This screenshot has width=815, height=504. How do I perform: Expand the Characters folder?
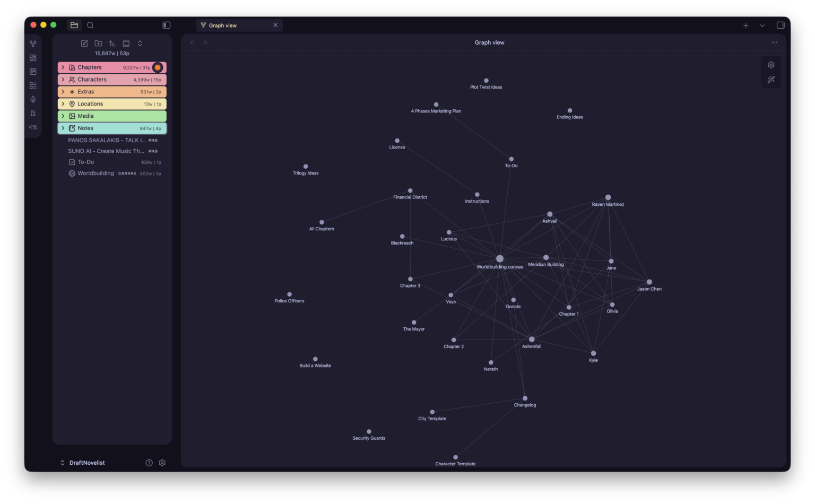[63, 80]
